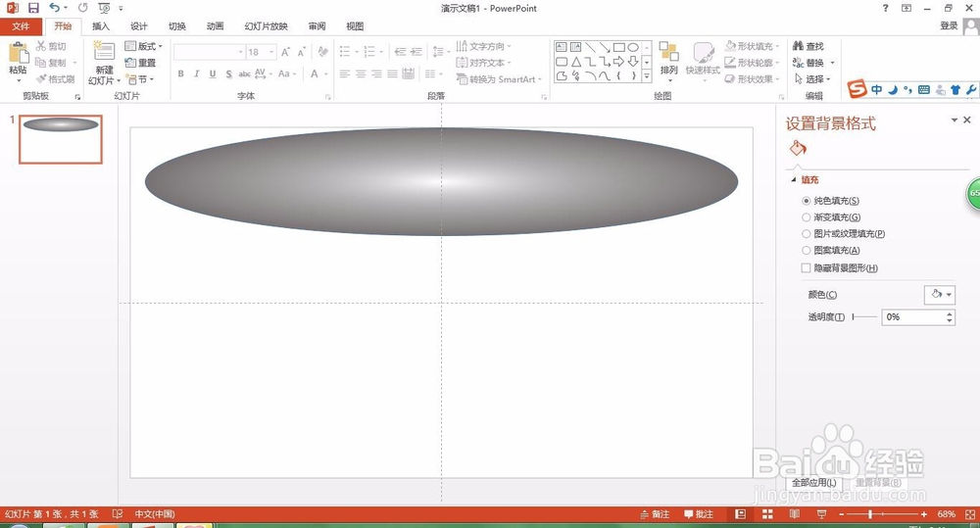Select Gradient fill (渐变填充) radio button
Viewport: 980px width, 528px height.
click(x=807, y=217)
